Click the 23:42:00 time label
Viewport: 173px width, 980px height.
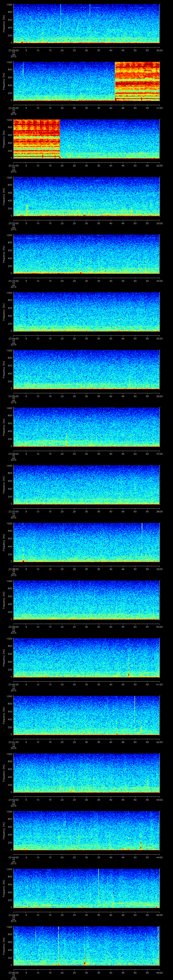point(13,800)
